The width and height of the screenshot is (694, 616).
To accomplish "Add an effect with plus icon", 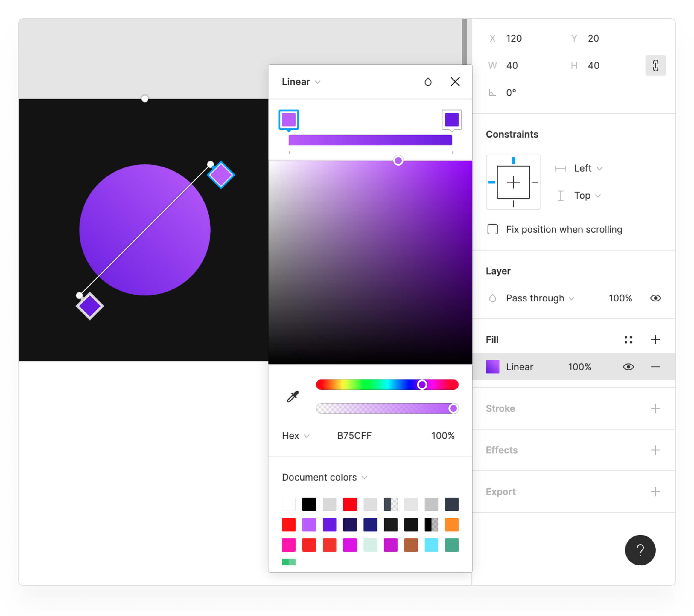I will (x=655, y=450).
